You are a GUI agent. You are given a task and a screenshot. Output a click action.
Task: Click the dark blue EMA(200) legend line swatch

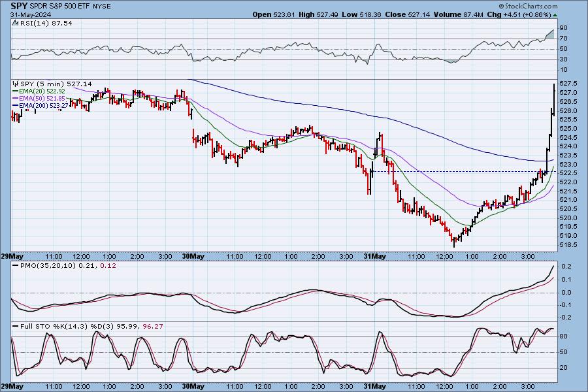click(16, 106)
